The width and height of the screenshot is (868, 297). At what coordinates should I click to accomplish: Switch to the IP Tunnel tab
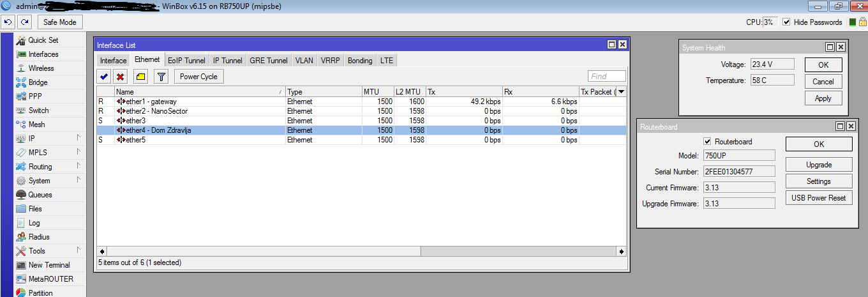[228, 61]
